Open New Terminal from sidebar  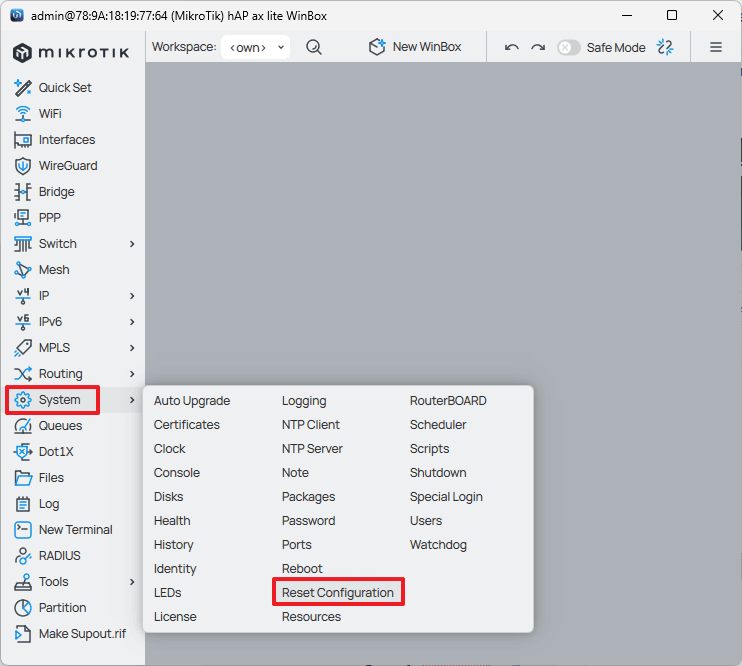tap(74, 530)
